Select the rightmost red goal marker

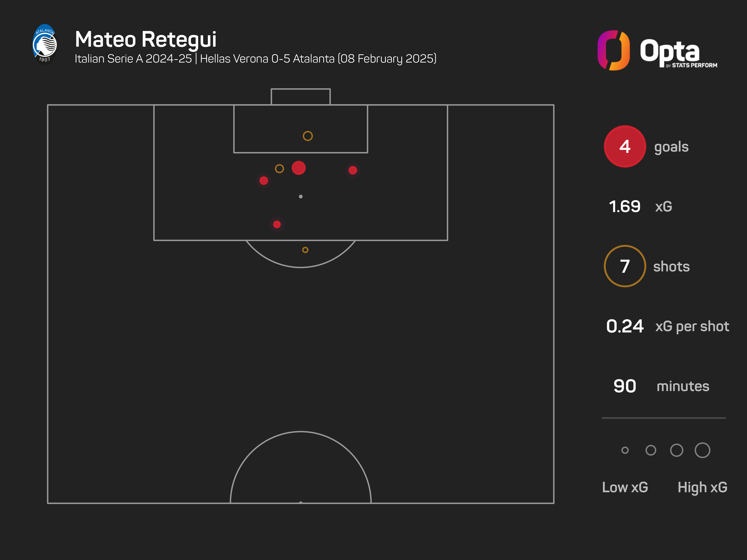click(353, 170)
